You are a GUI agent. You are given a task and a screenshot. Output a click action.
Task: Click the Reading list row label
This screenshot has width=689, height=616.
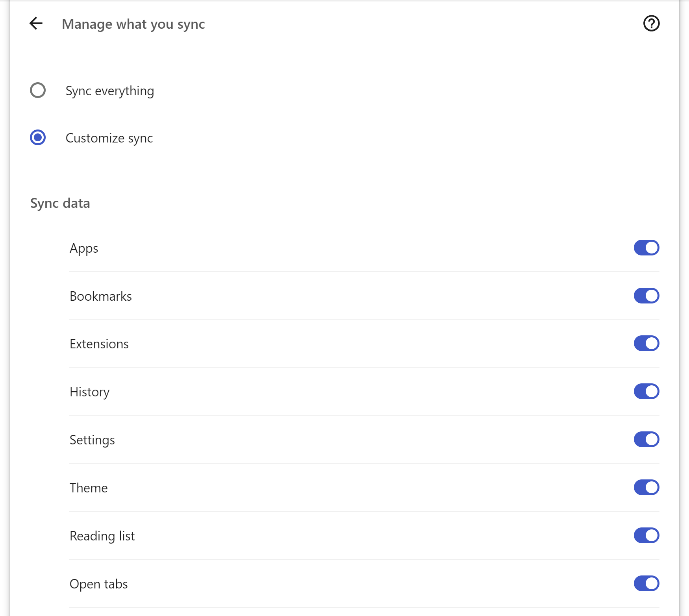pos(102,536)
